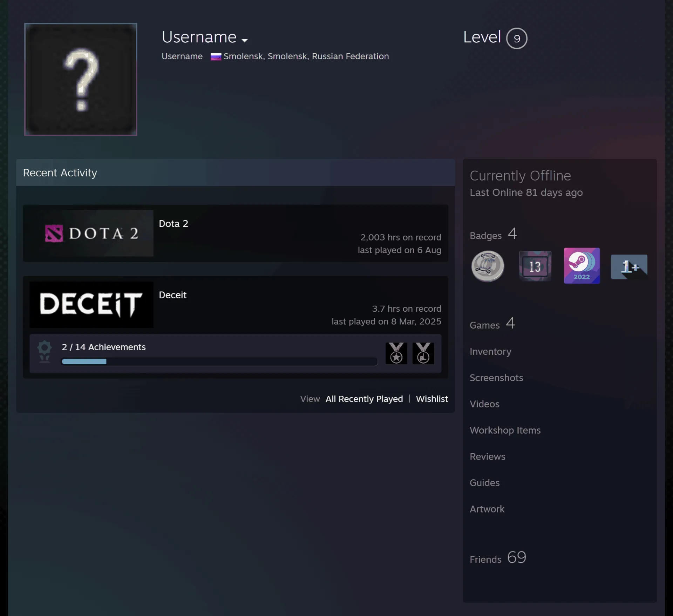The image size is (673, 616).
Task: Select the second Deceit achievement medal icon
Action: coord(423,353)
